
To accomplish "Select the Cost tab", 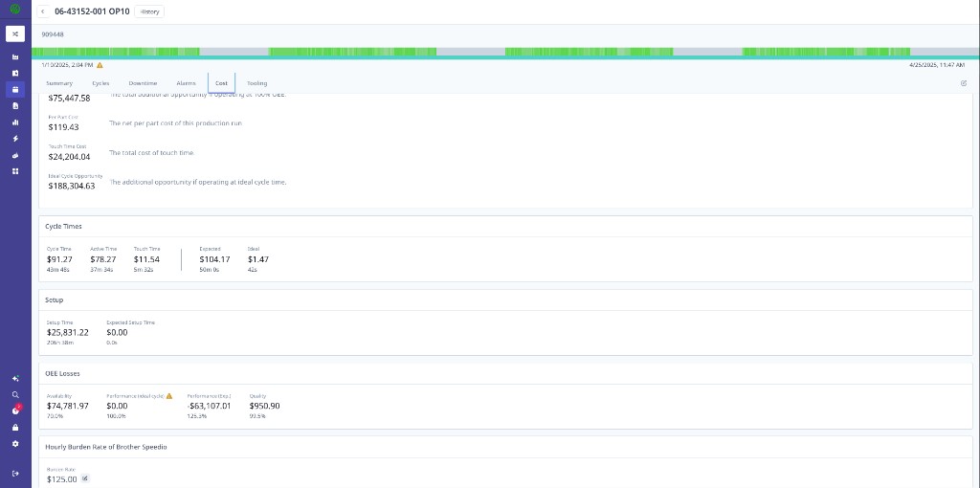I will 221,83.
